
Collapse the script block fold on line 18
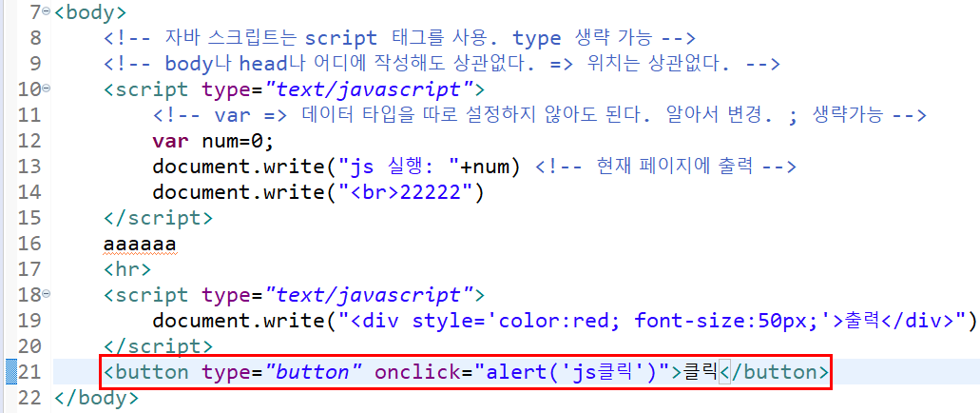(47, 294)
